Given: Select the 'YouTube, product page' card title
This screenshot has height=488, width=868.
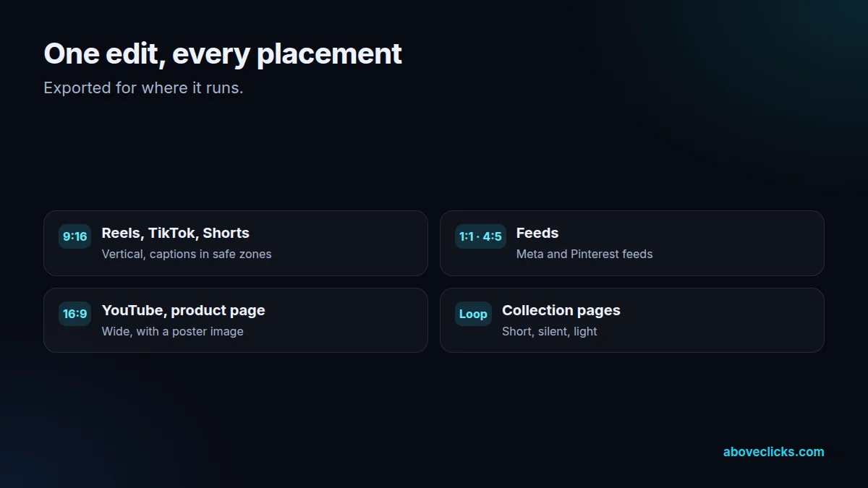Looking at the screenshot, I should point(183,310).
